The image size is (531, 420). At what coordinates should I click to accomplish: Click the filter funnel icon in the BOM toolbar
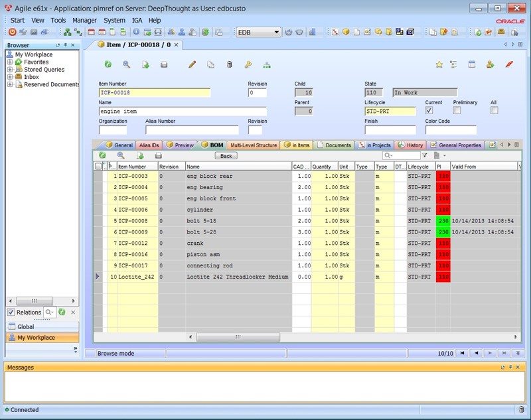(425, 155)
